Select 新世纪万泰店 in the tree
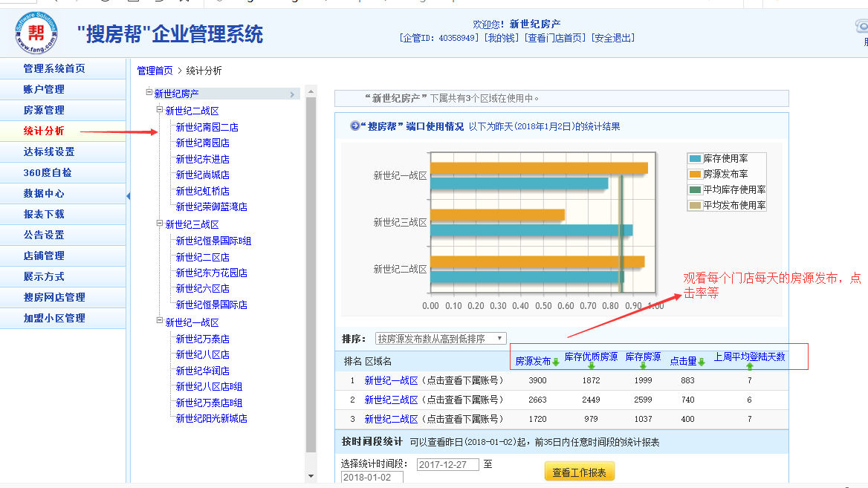Screen dimensions: 868x488 pyautogui.click(x=203, y=339)
